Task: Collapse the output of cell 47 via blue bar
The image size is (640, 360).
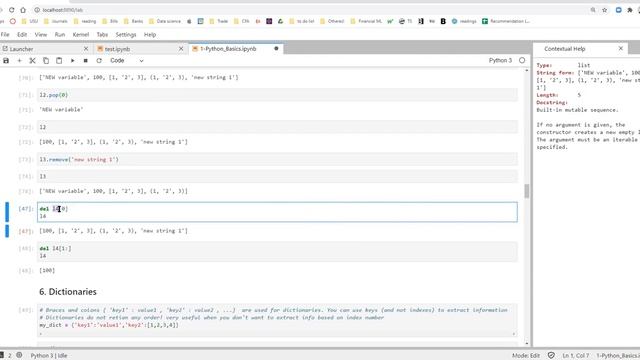Action: tap(7, 231)
